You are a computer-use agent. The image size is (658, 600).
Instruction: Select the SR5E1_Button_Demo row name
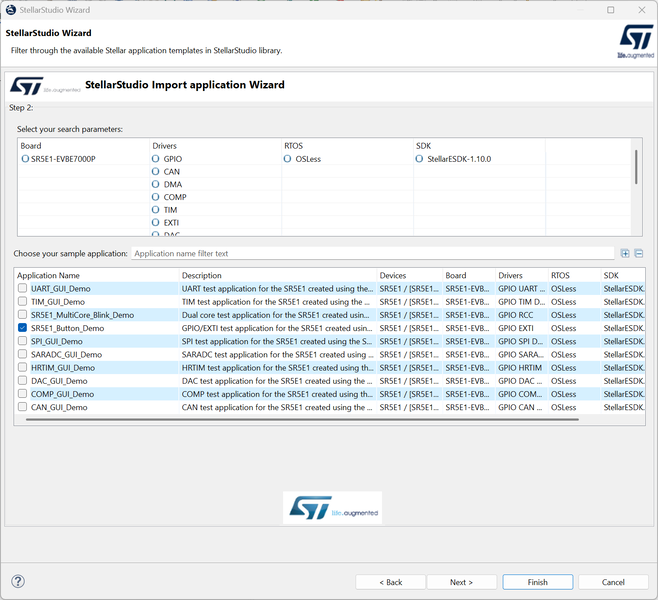(67, 328)
